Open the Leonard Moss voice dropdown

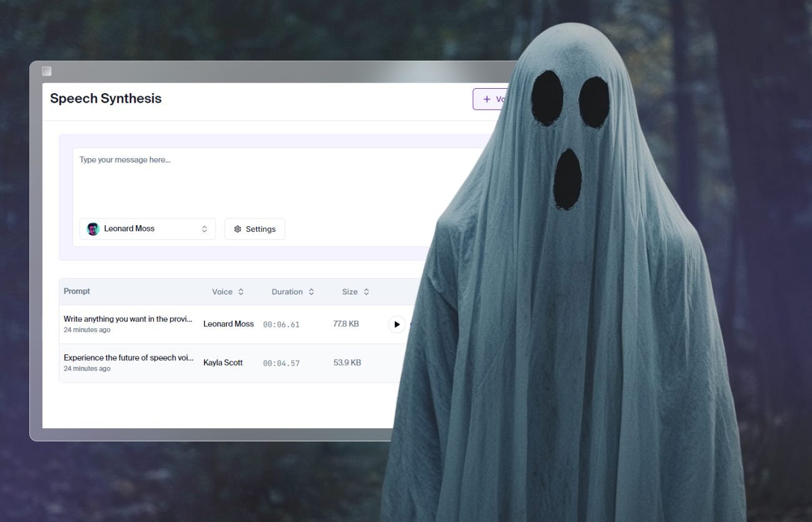click(x=148, y=229)
